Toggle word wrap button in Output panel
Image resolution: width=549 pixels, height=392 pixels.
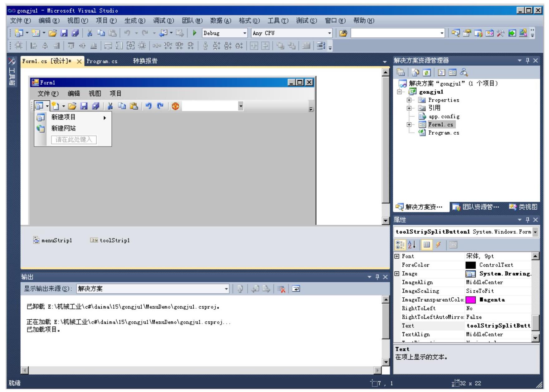(x=295, y=289)
